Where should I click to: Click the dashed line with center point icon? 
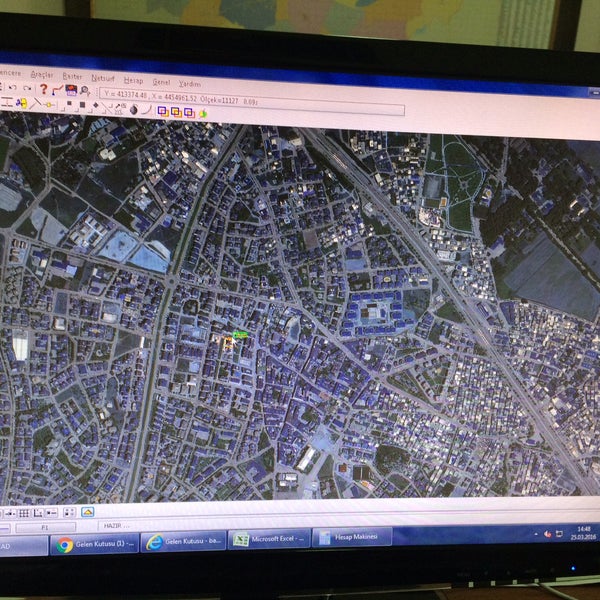10,513
